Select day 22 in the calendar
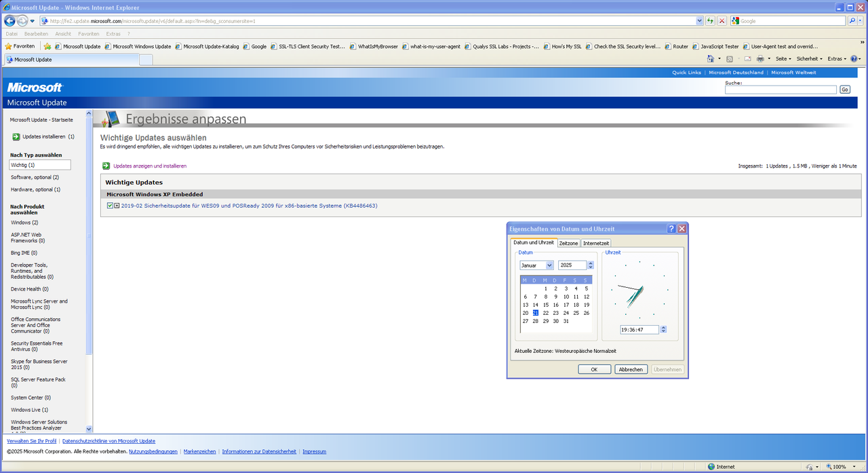The height and width of the screenshot is (473, 868). pyautogui.click(x=545, y=313)
